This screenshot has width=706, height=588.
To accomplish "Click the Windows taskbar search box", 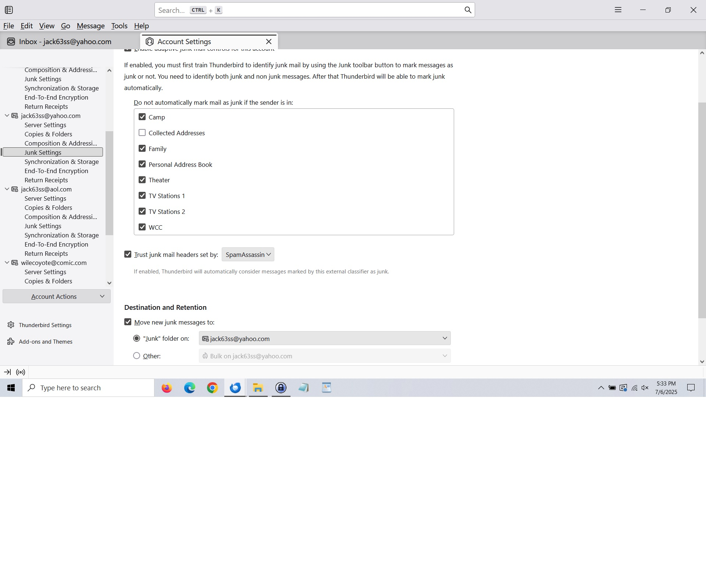I will pyautogui.click(x=88, y=388).
